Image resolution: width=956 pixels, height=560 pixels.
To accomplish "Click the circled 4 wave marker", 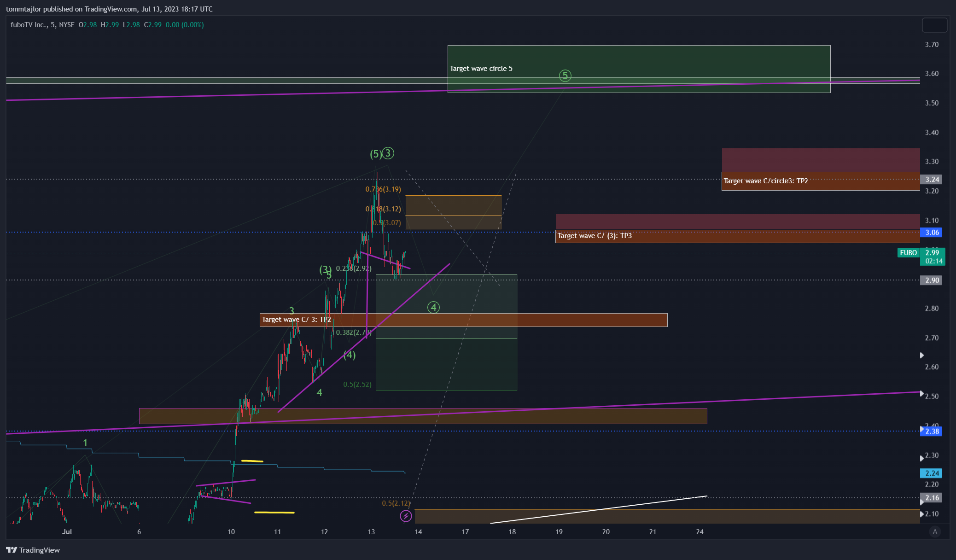I will (x=433, y=307).
